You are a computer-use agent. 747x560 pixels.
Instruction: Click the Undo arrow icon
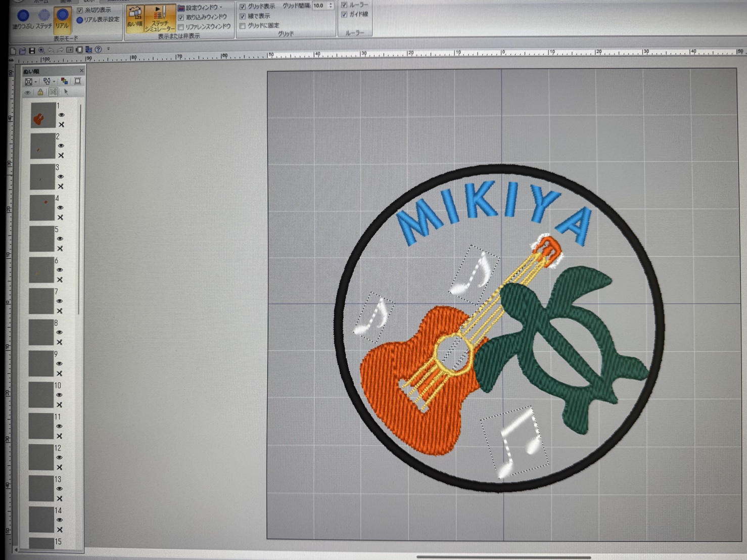tap(51, 50)
